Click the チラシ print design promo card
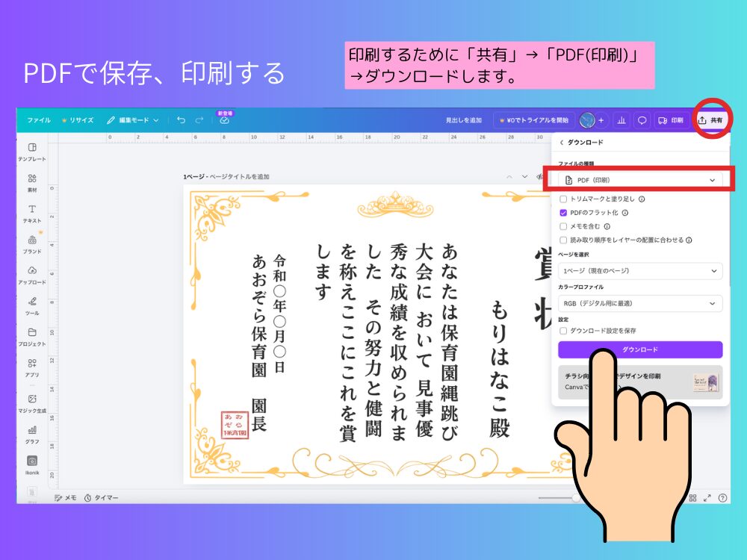This screenshot has height=560, width=747. coord(640,382)
